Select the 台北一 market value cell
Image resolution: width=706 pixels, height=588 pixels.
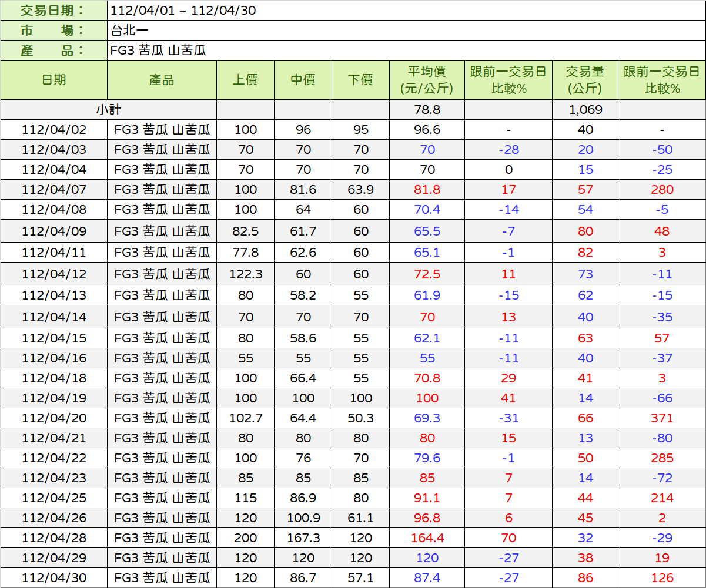(406, 31)
